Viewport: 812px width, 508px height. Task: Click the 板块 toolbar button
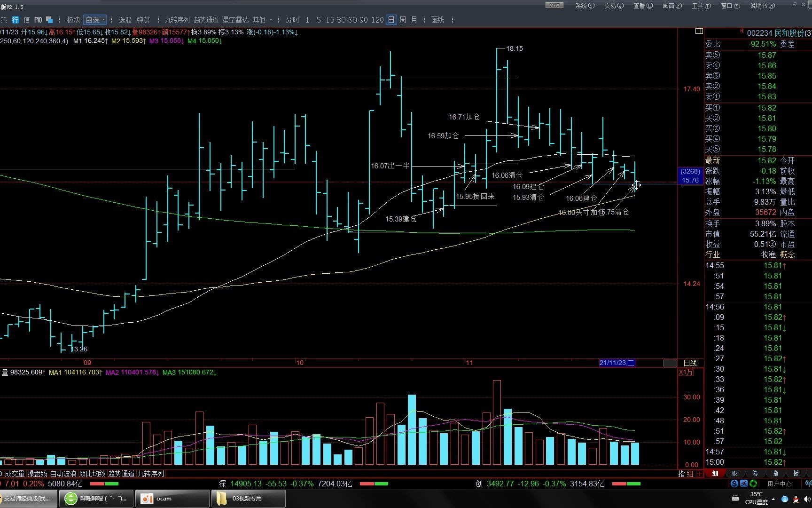(x=73, y=20)
